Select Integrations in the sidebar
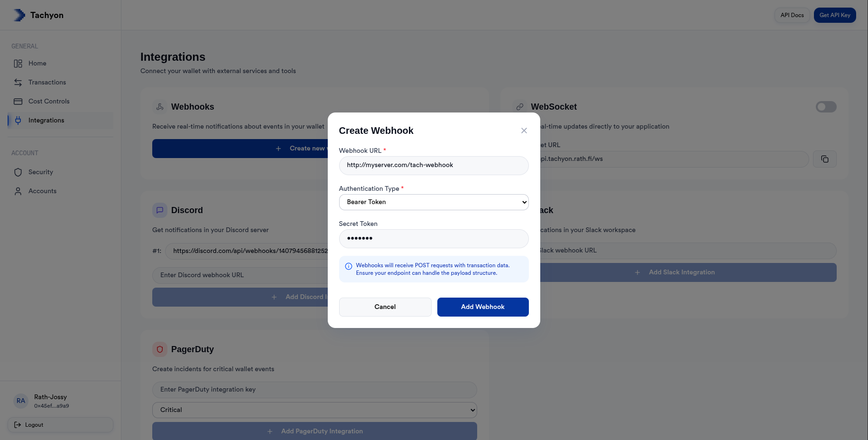This screenshot has width=868, height=440. 46,120
